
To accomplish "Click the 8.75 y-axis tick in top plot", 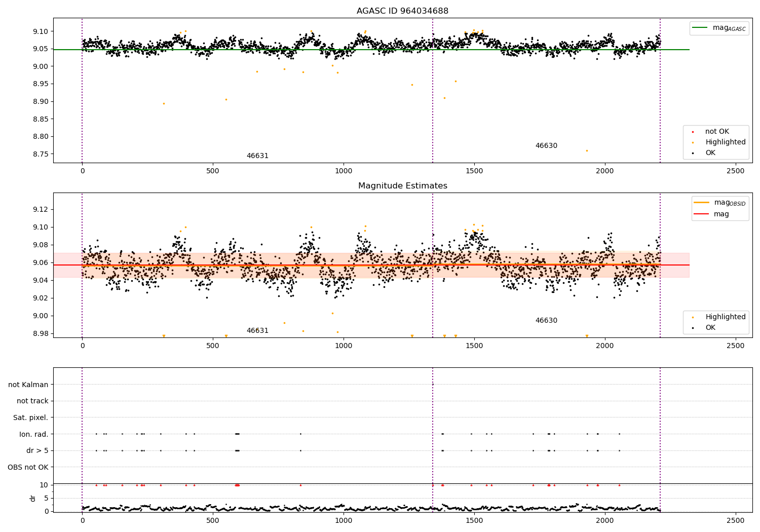I will click(41, 155).
